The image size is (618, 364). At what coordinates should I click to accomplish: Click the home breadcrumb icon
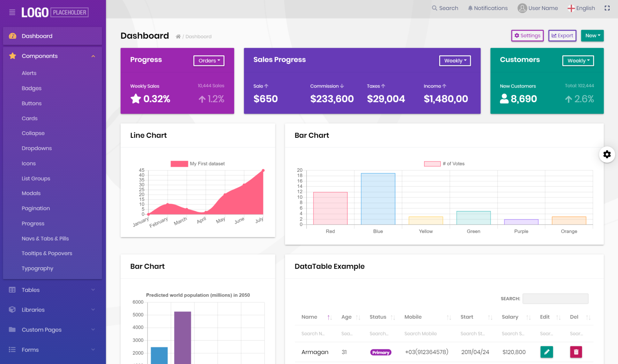click(178, 37)
